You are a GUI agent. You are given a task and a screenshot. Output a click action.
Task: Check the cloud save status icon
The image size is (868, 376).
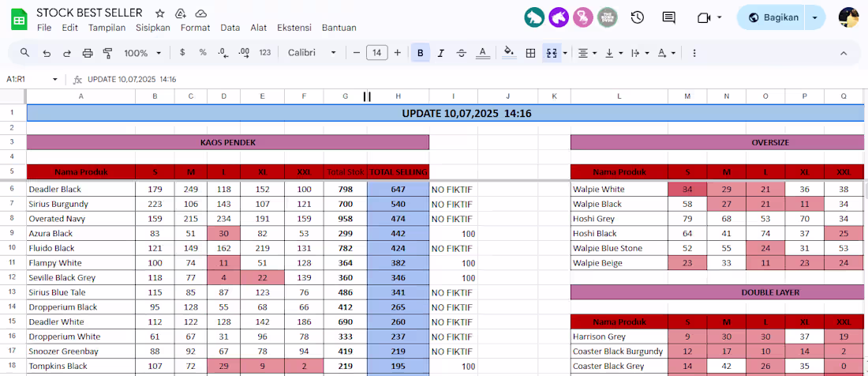pos(201,13)
